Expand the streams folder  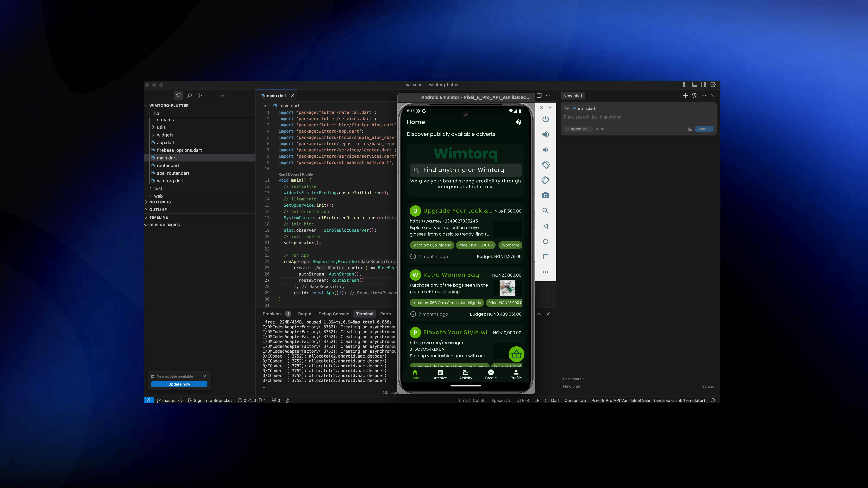165,120
